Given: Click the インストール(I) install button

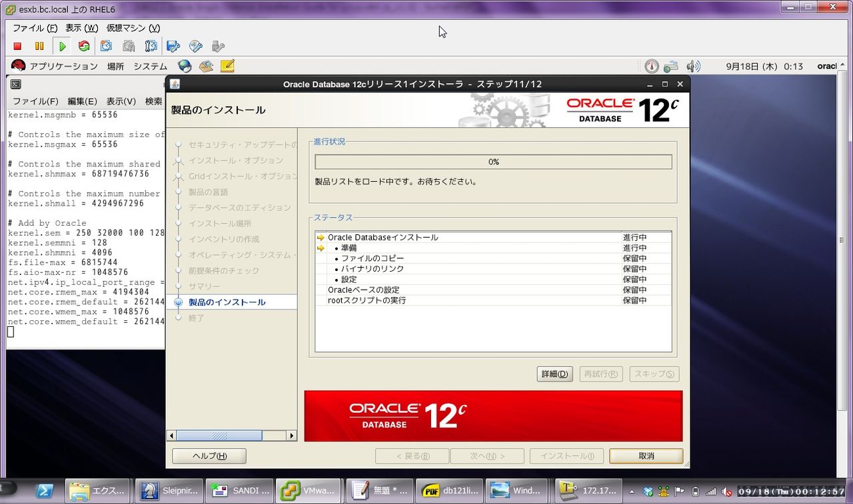Looking at the screenshot, I should tap(566, 456).
